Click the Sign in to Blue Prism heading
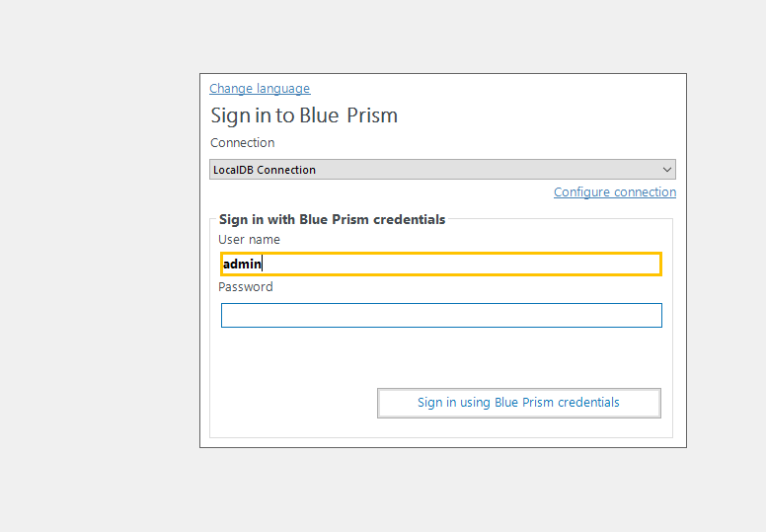766x532 pixels. coord(304,115)
